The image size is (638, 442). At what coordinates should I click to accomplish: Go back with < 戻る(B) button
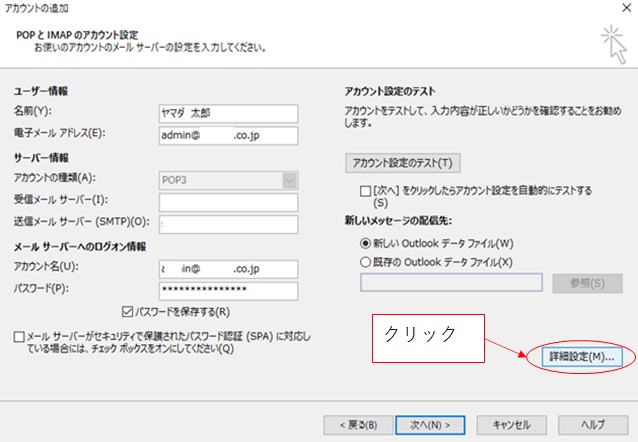[358, 425]
